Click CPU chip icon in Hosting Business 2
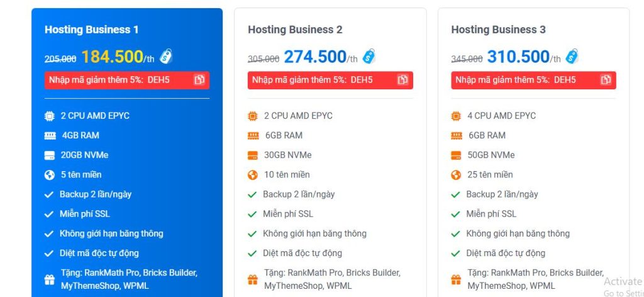 coord(253,116)
